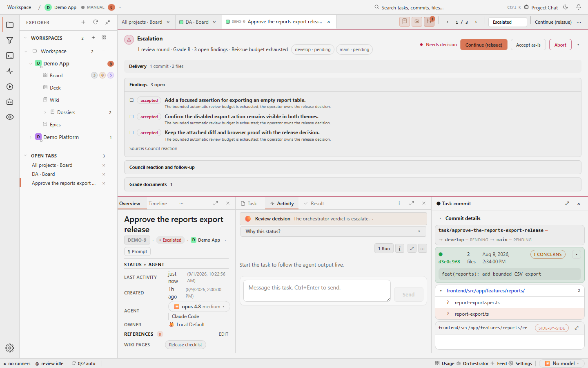Open the activity pulse sidebar icon
The width and height of the screenshot is (588, 368).
coord(10,71)
